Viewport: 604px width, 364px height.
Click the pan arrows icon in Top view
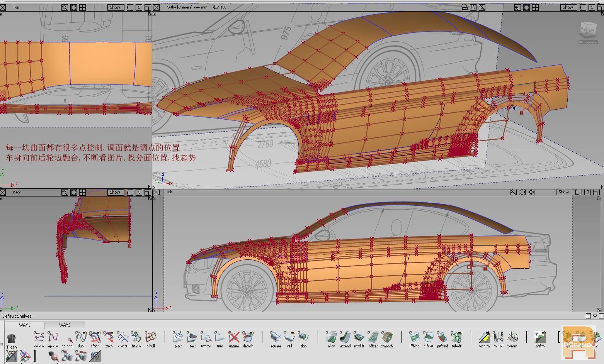(82, 7)
